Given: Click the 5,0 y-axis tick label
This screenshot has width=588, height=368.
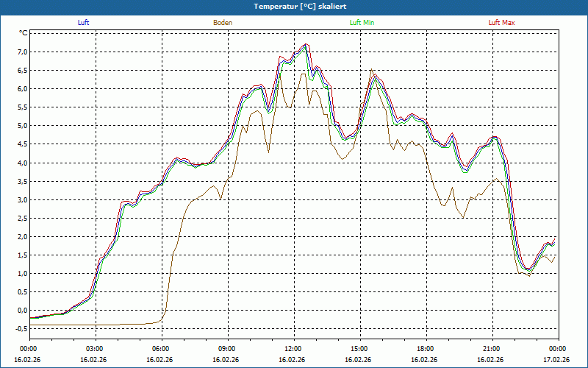Looking at the screenshot, I should [22, 126].
